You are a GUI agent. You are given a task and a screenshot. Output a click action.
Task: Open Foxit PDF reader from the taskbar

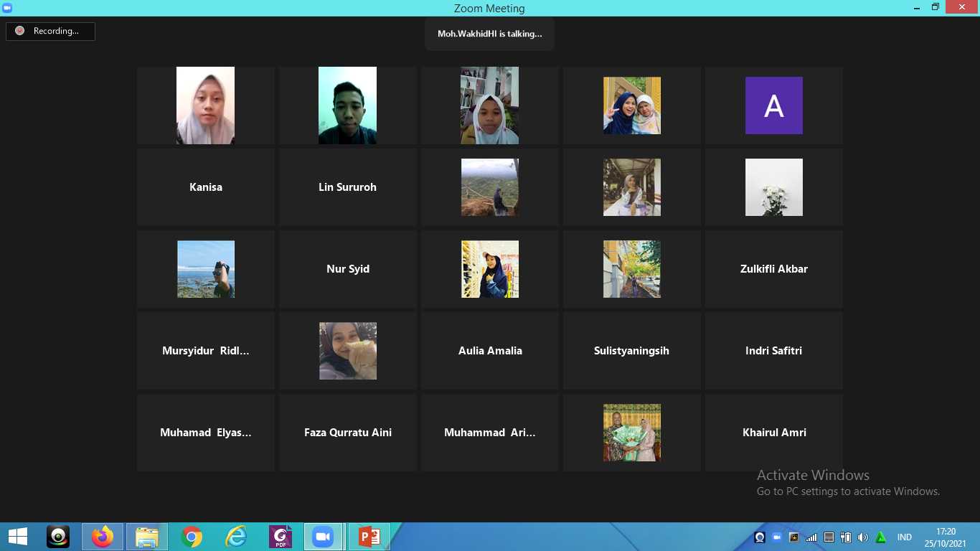click(x=280, y=537)
